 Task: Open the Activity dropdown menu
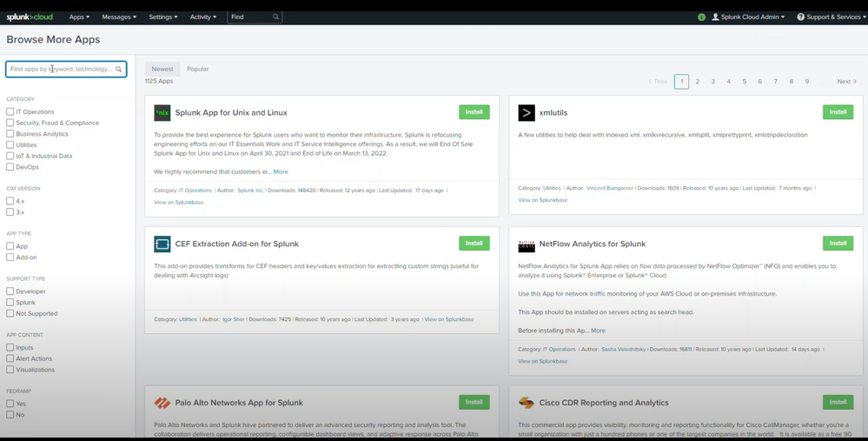coord(203,17)
